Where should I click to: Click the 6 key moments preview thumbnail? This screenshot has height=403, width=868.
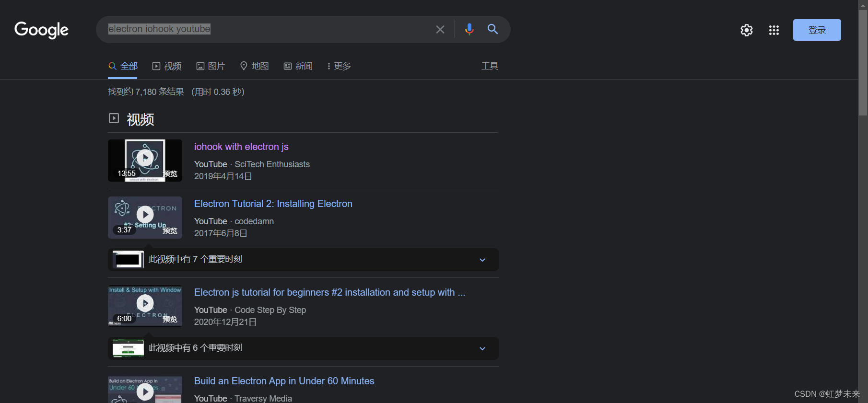click(128, 348)
